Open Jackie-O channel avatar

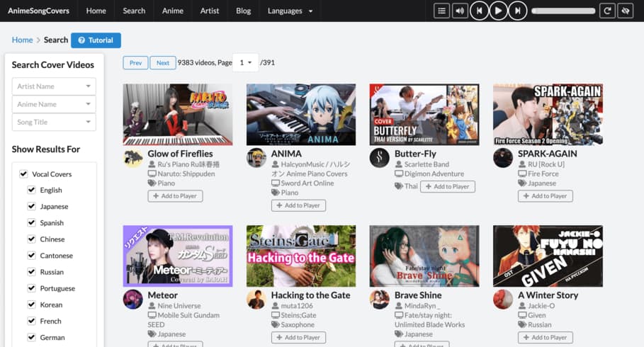tap(503, 300)
